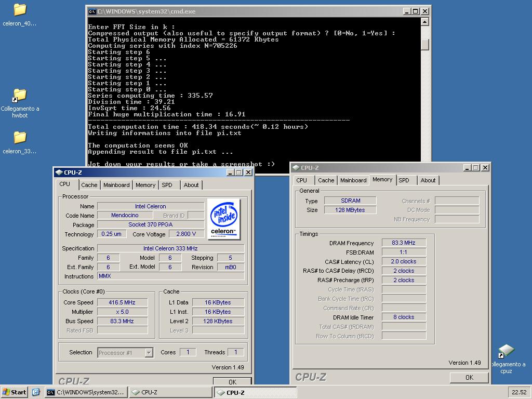Click the CAS# Latency value 2.0 clocks
Viewport: 532px width, 399px height.
coord(404,261)
